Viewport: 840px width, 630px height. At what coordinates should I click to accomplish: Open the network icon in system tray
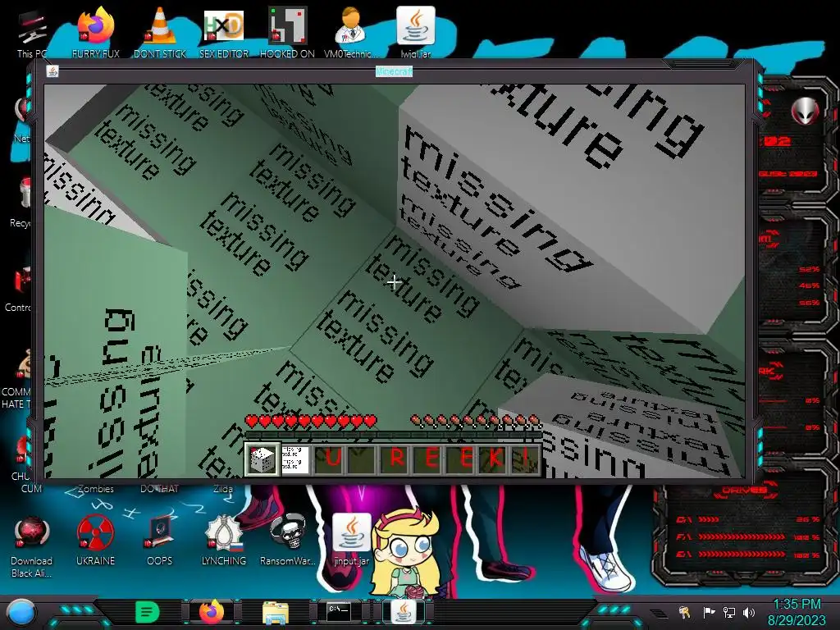coord(729,612)
